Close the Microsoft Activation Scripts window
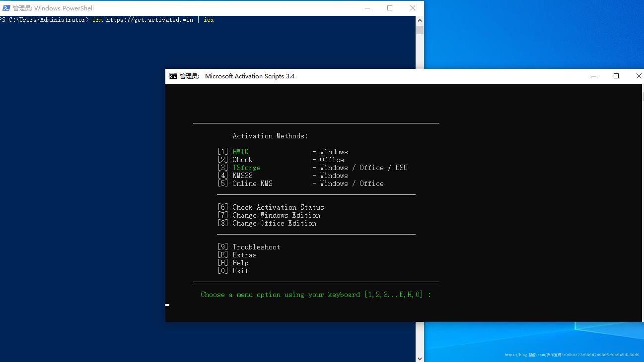The height and width of the screenshot is (362, 644). pos(638,76)
